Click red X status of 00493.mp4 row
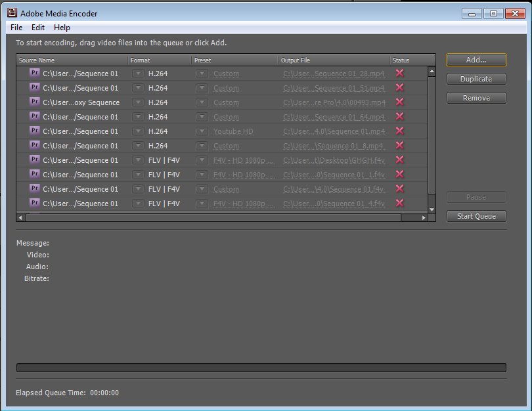The image size is (532, 411). pos(400,102)
